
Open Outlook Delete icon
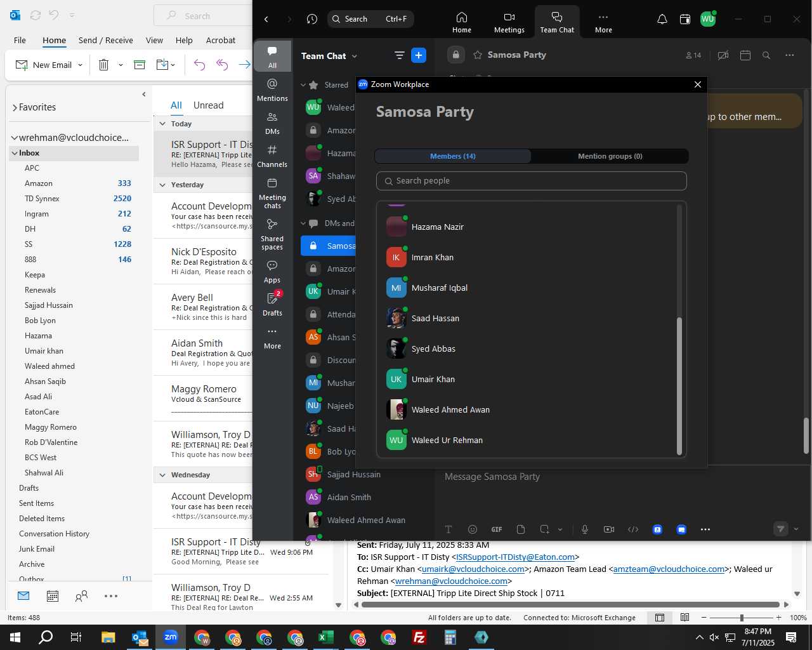(x=104, y=65)
